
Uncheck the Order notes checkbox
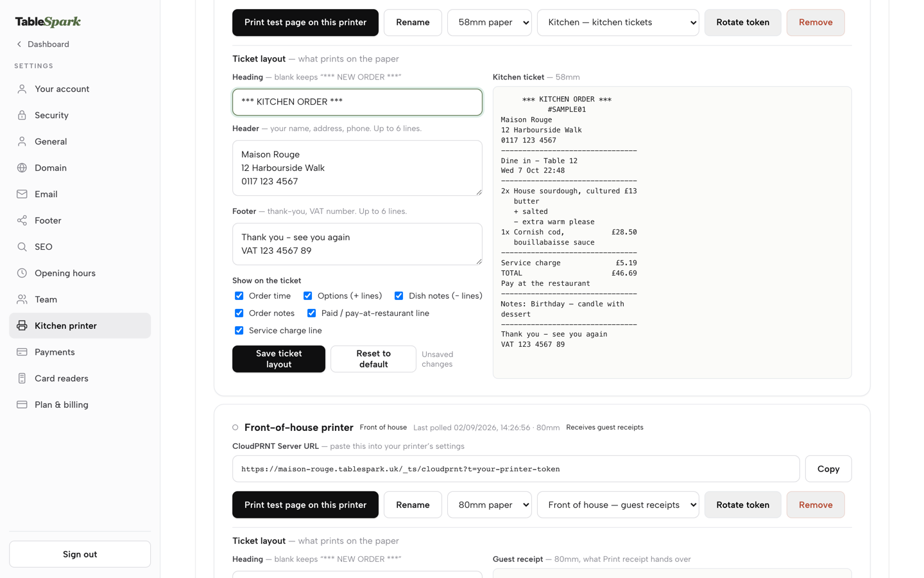click(x=239, y=313)
